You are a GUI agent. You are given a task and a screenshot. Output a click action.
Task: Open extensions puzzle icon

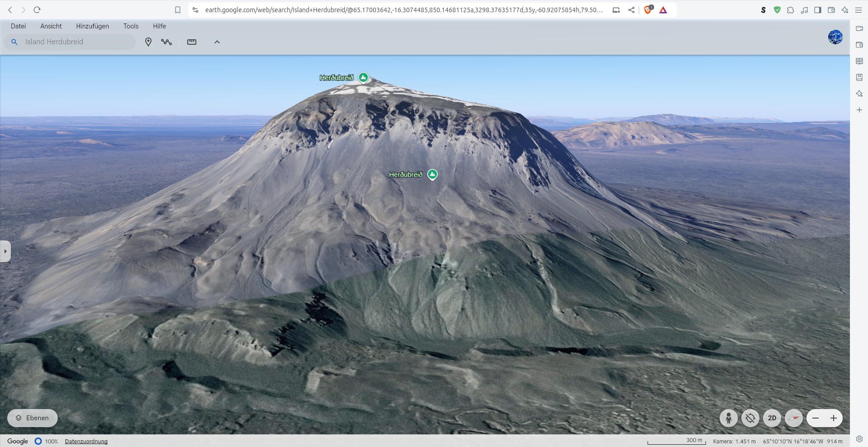pos(791,10)
